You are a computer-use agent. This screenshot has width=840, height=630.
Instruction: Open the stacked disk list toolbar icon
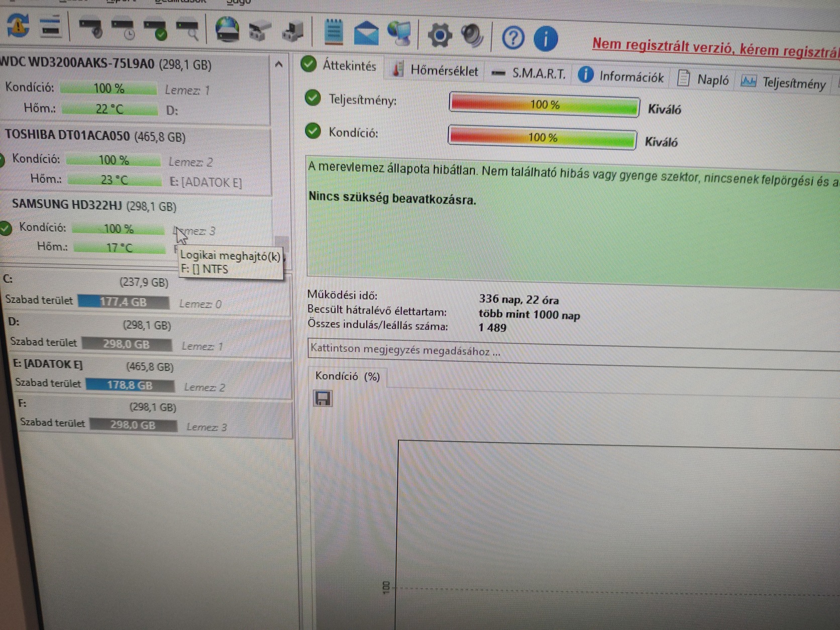point(50,27)
